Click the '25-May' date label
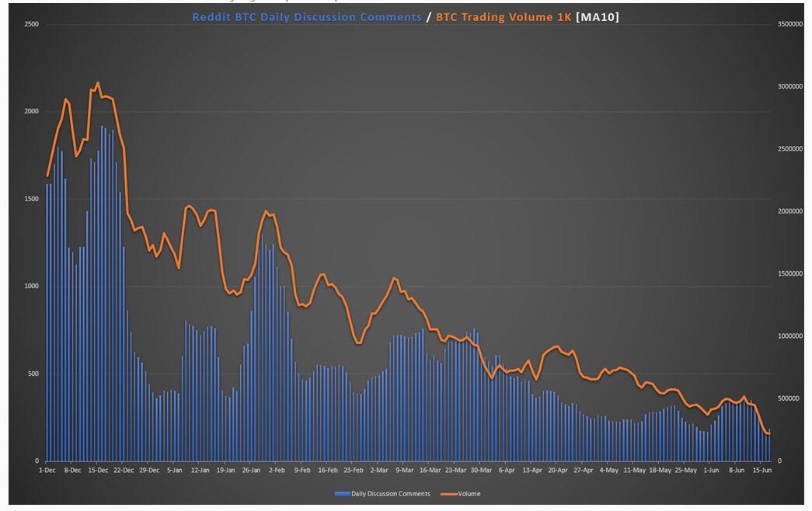The image size is (812, 511). tap(685, 470)
